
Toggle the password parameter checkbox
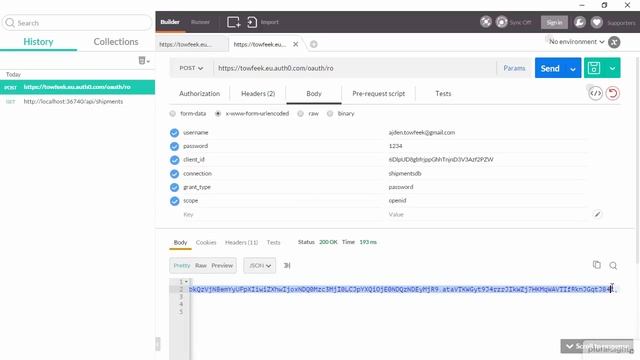(x=174, y=146)
